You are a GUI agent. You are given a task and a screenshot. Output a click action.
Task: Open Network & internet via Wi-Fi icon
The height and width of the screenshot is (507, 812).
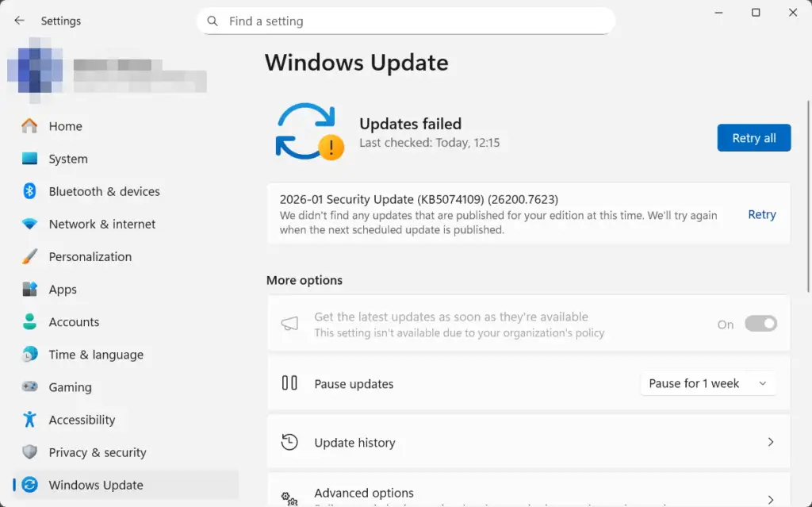[29, 225]
